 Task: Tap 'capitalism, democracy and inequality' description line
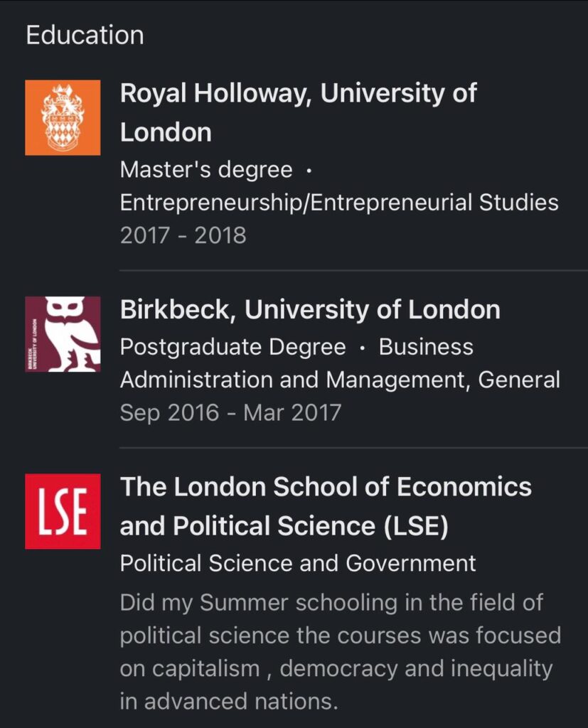click(x=336, y=668)
